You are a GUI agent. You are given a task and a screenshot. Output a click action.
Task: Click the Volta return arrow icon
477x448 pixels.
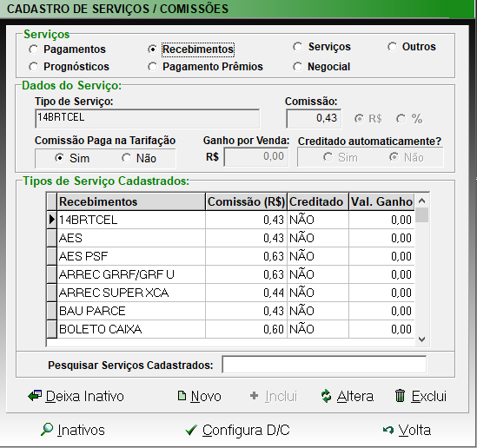pyautogui.click(x=388, y=430)
